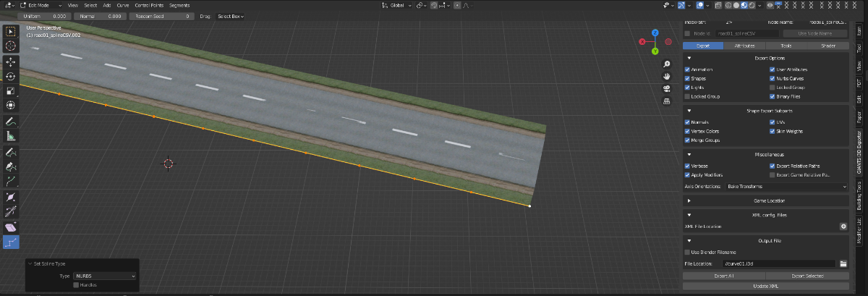Open file browser folder icon for File Location
Image resolution: width=868 pixels, height=296 pixels.
coord(843,264)
